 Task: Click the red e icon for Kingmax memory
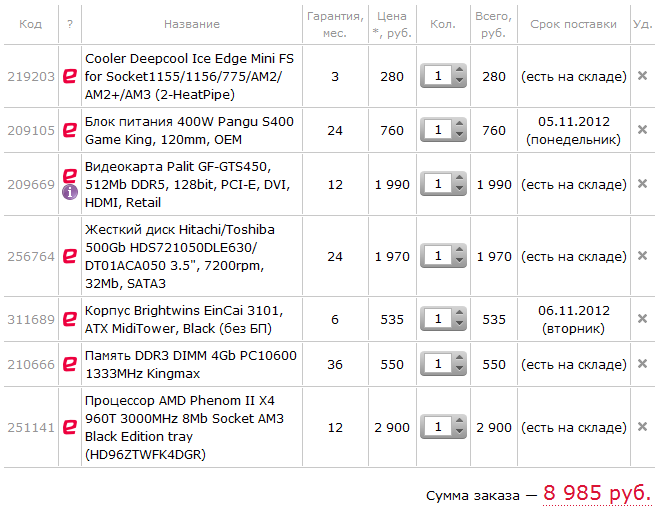tap(70, 365)
